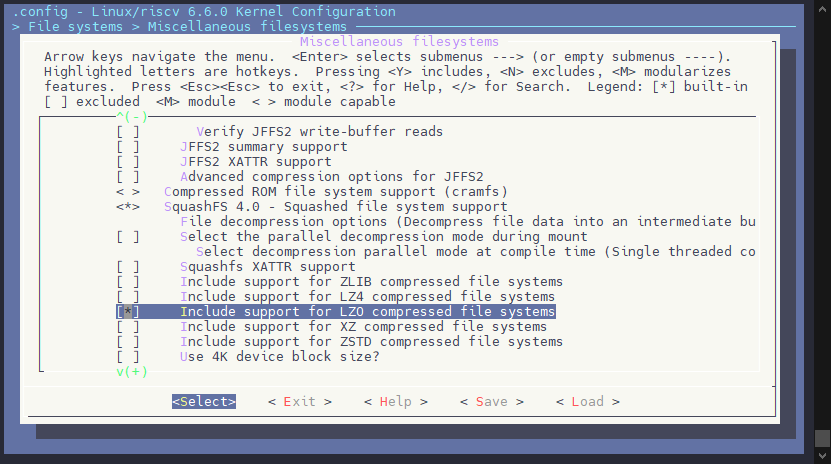Open the Help button
The width and height of the screenshot is (831, 464).
coord(396,401)
